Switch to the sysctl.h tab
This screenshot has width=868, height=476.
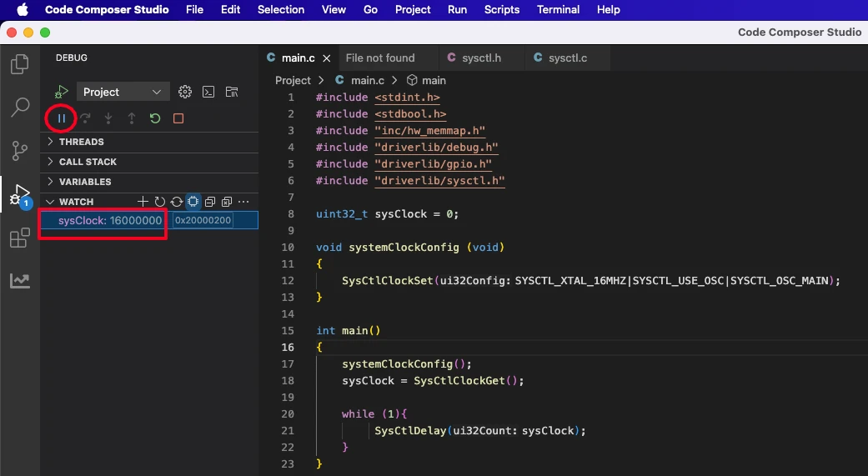480,58
